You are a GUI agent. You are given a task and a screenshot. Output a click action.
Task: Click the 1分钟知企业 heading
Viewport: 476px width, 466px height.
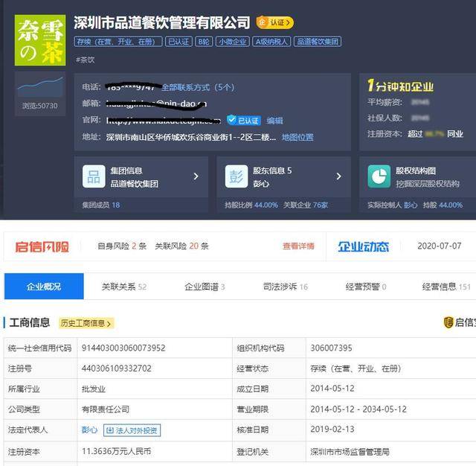[x=400, y=86]
